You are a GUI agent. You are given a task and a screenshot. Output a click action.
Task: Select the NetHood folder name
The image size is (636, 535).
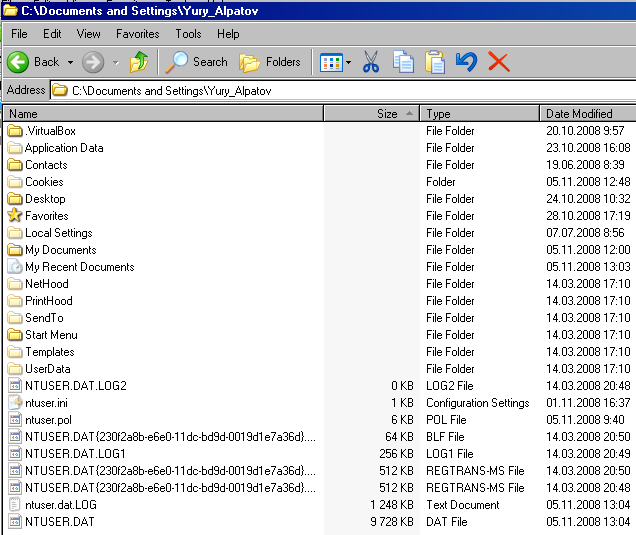[47, 284]
